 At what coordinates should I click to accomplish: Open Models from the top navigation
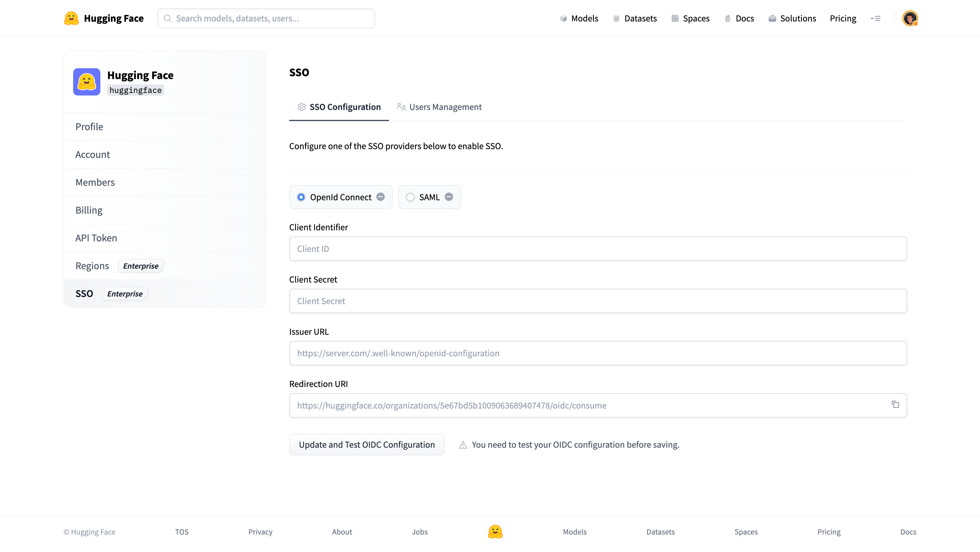[579, 18]
